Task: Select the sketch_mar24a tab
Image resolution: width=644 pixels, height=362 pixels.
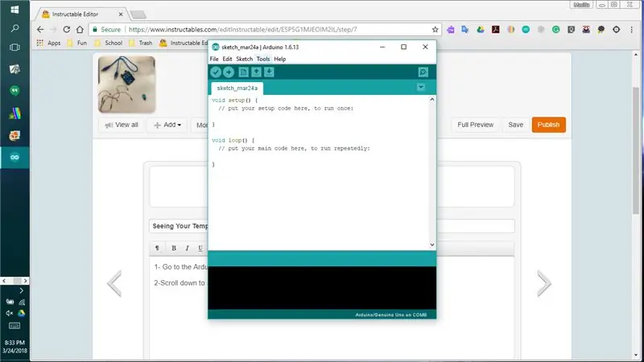Action: click(237, 88)
